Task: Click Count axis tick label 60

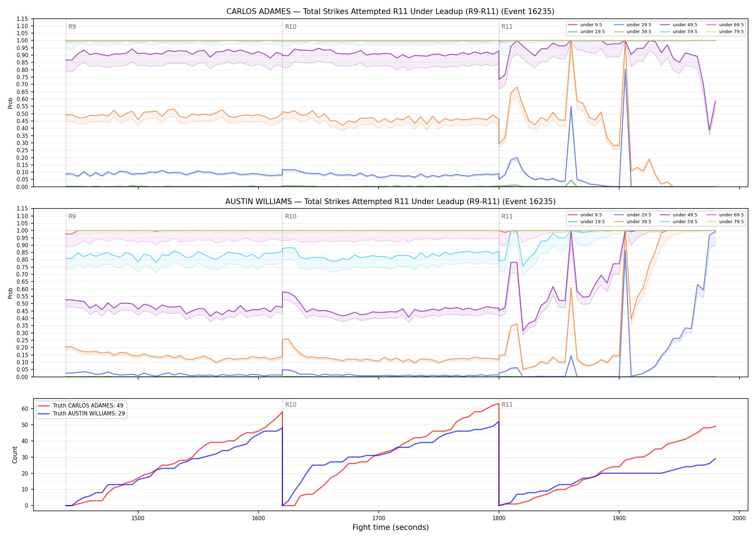Action: [x=25, y=409]
